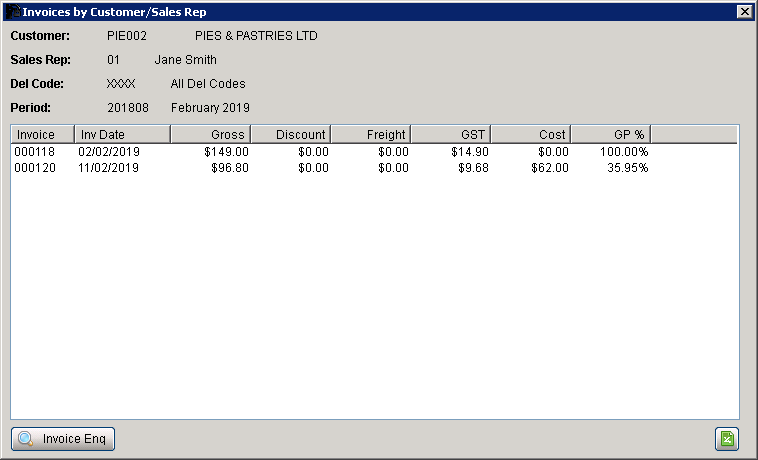Click cost value $62.00

(550, 168)
